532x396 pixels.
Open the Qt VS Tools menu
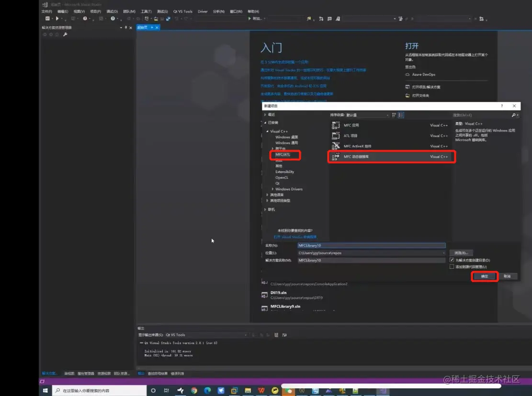(183, 11)
